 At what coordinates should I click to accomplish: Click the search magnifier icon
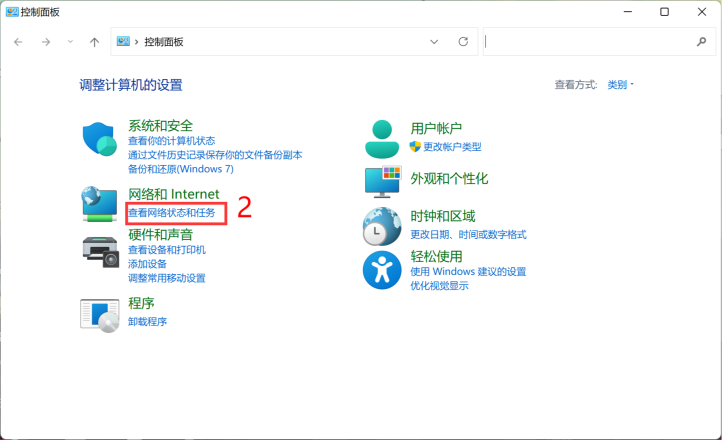tap(701, 41)
